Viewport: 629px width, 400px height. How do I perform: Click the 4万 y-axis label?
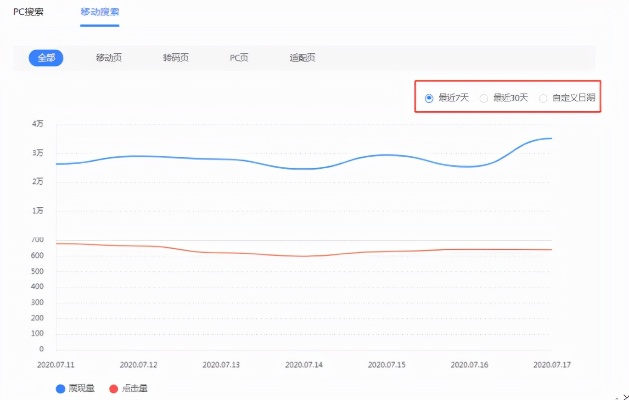(x=38, y=124)
